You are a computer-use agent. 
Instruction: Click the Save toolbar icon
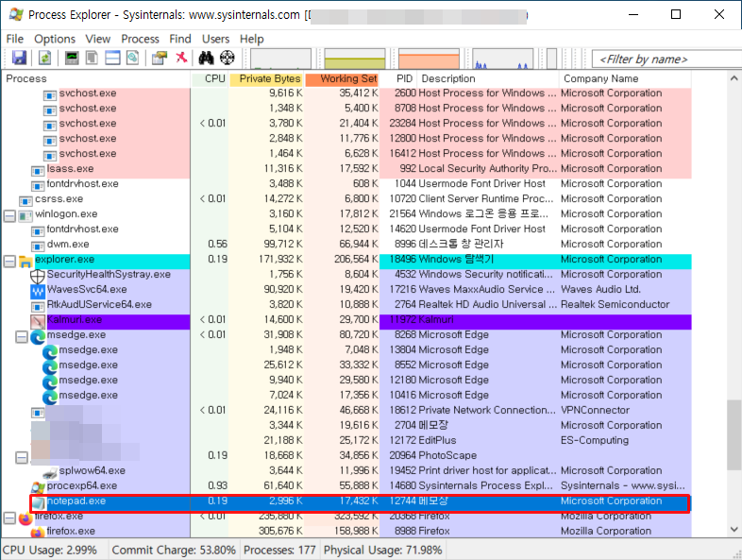[19, 58]
